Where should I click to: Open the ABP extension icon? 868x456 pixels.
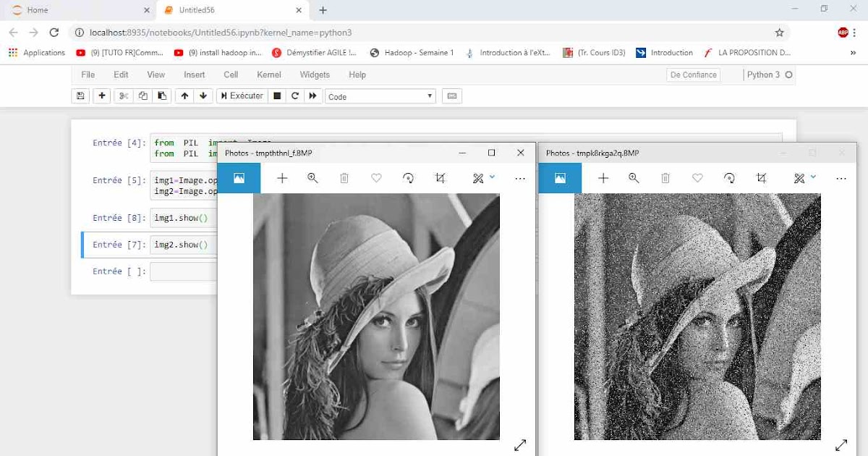843,33
